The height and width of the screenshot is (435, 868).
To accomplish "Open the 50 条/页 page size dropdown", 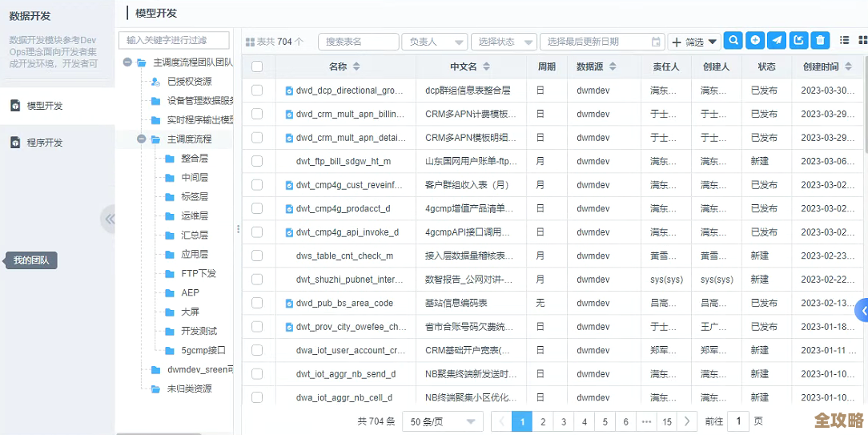I will tap(443, 421).
